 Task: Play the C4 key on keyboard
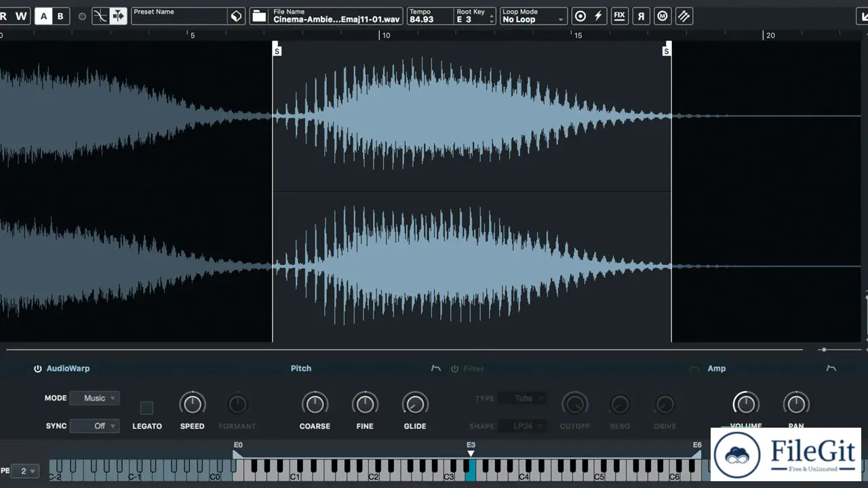point(524,476)
